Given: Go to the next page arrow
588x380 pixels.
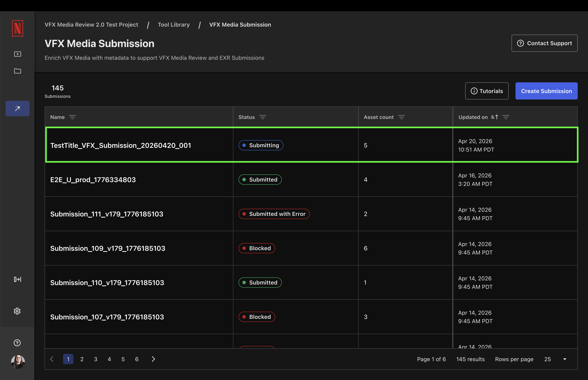Looking at the screenshot, I should tap(153, 359).
